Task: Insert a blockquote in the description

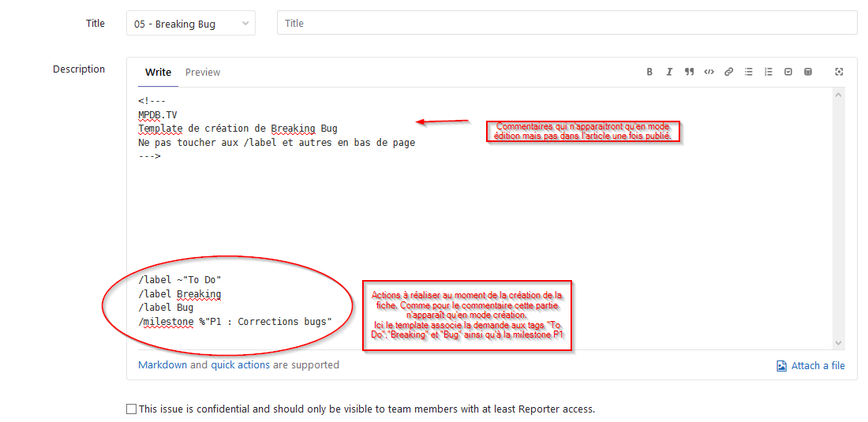Action: (689, 72)
